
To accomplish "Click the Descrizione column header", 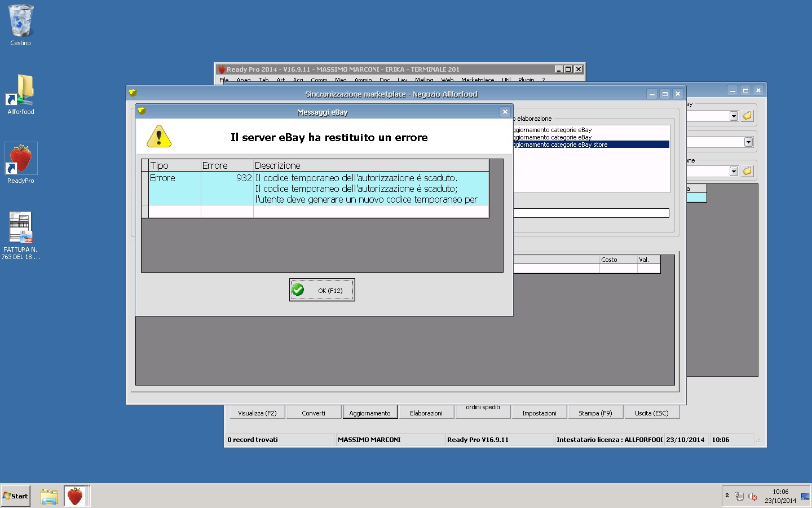I will tap(371, 165).
